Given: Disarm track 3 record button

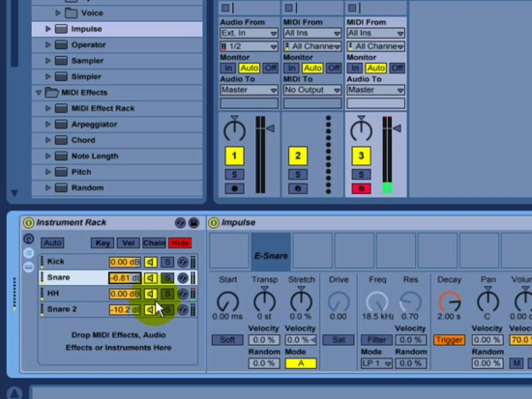Looking at the screenshot, I should [362, 188].
